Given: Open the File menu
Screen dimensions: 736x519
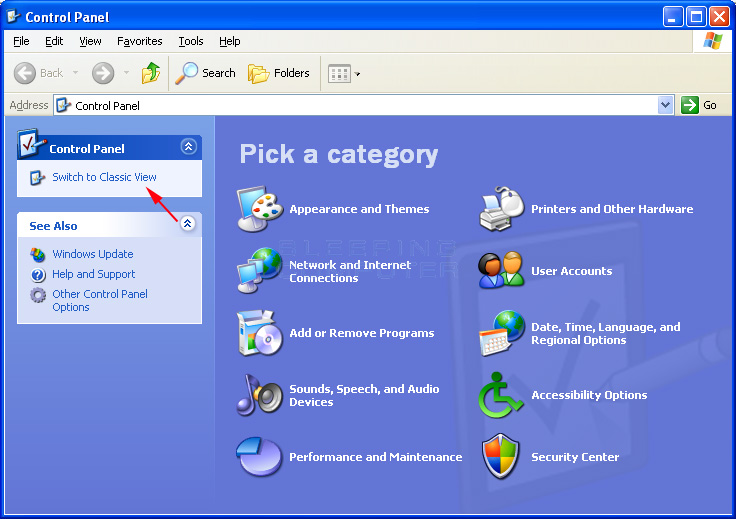Looking at the screenshot, I should tap(21, 41).
